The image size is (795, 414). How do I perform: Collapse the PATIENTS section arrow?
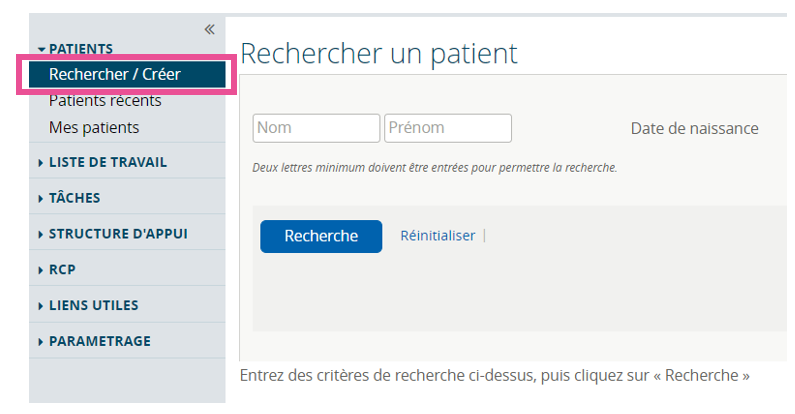[41, 49]
